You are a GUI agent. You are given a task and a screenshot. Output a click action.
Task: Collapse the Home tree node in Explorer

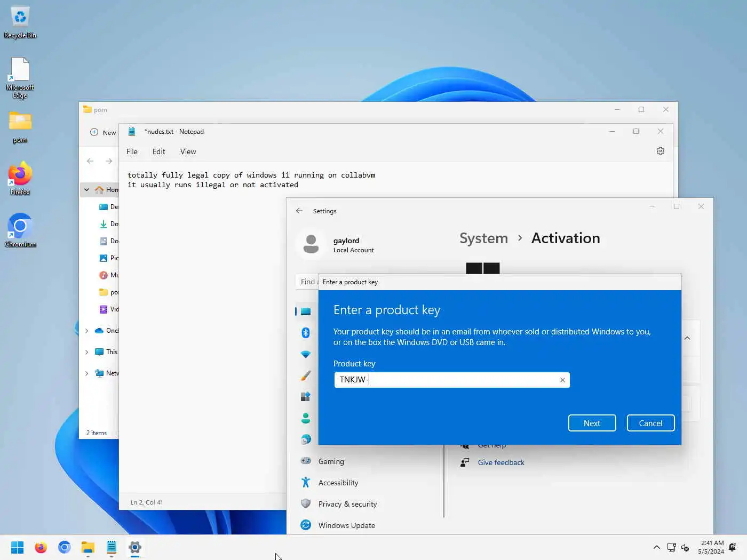click(x=86, y=189)
